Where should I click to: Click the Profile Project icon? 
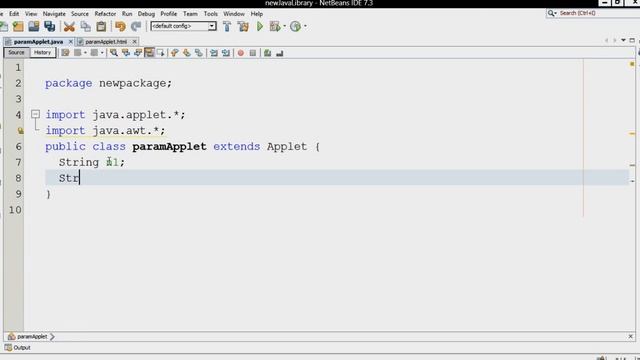[295, 27]
